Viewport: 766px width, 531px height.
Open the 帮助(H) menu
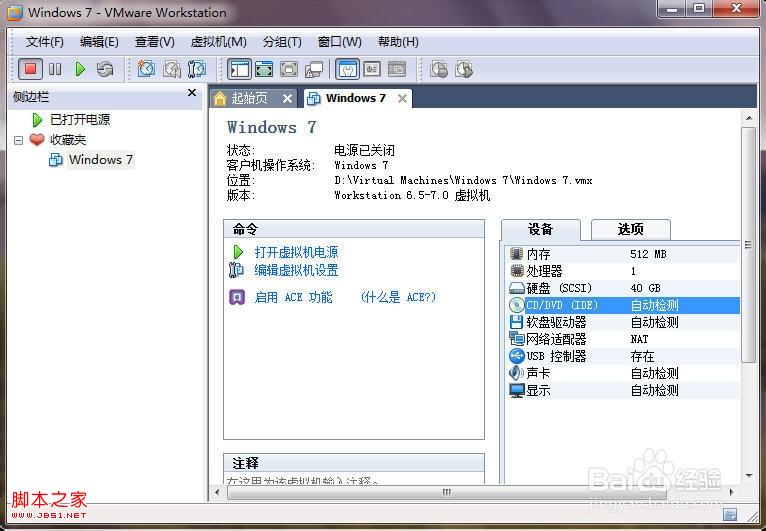pyautogui.click(x=398, y=42)
